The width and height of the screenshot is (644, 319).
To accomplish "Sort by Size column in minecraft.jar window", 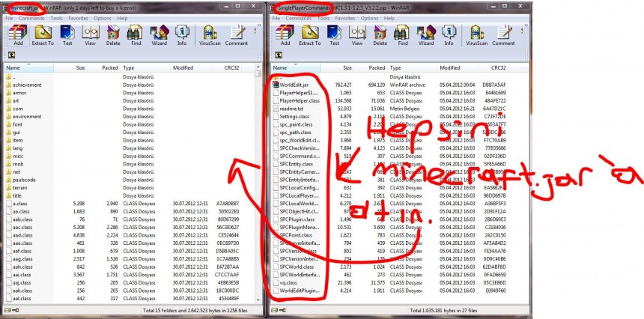I will [70, 67].
